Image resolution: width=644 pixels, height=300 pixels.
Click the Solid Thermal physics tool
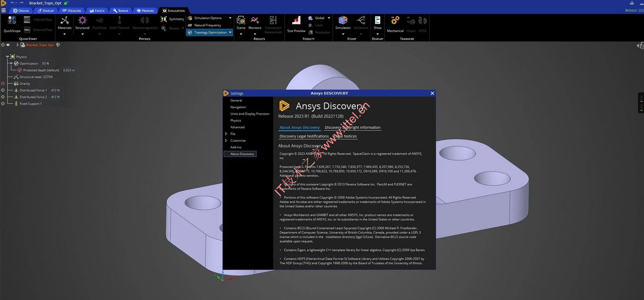[x=119, y=23]
